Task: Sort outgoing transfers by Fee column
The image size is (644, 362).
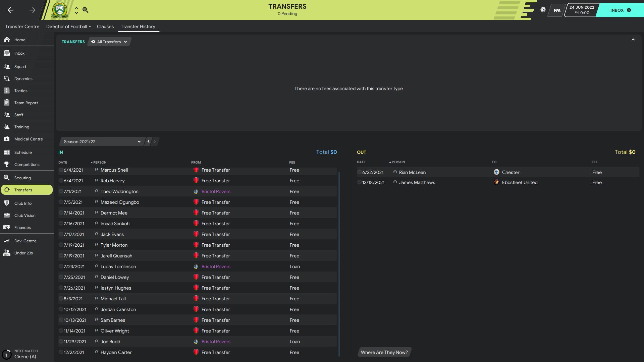Action: point(594,162)
